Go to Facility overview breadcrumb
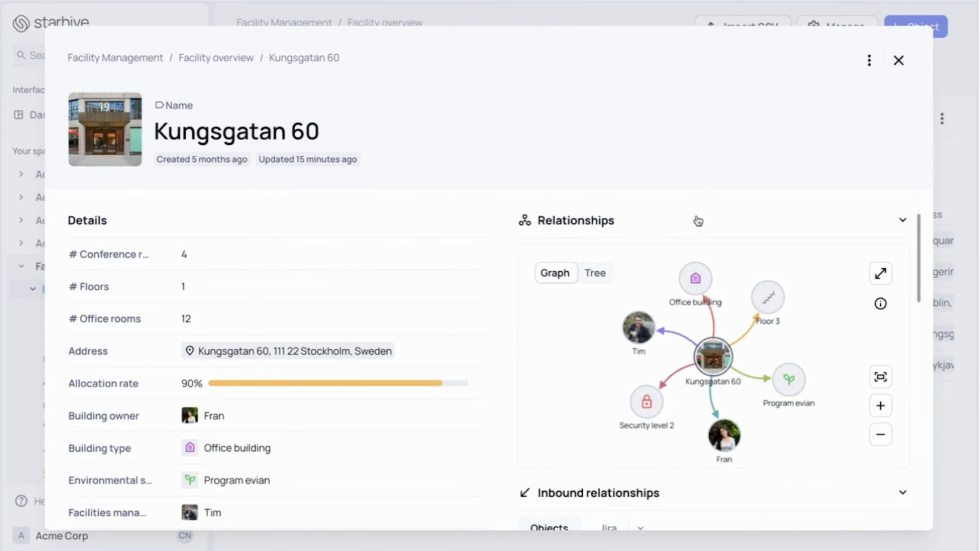Viewport: 980px width, 551px height. 216,58
